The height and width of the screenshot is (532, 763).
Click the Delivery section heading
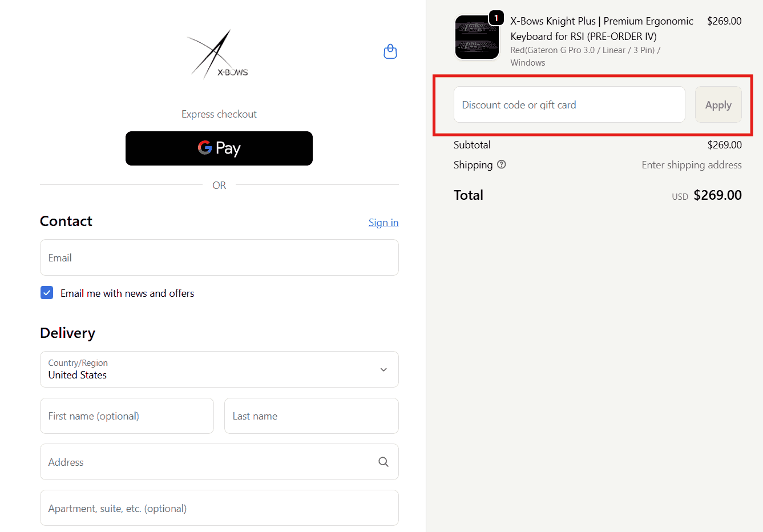67,333
